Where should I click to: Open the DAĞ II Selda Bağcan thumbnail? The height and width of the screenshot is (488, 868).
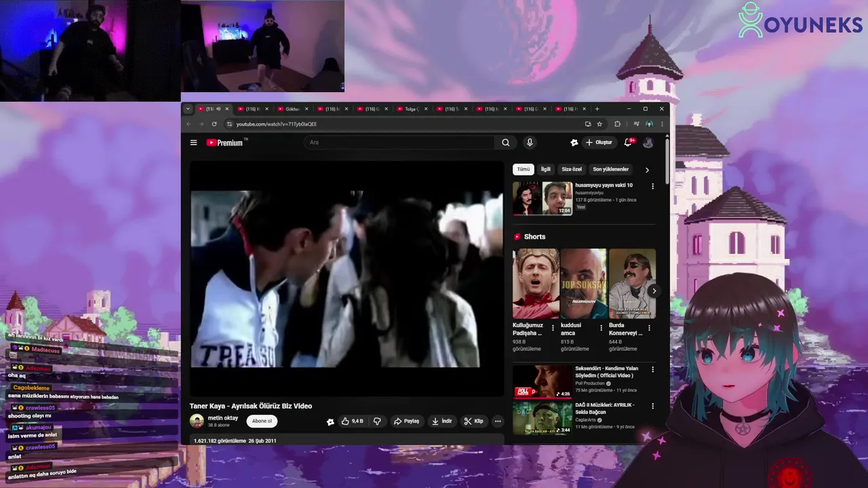(542, 418)
